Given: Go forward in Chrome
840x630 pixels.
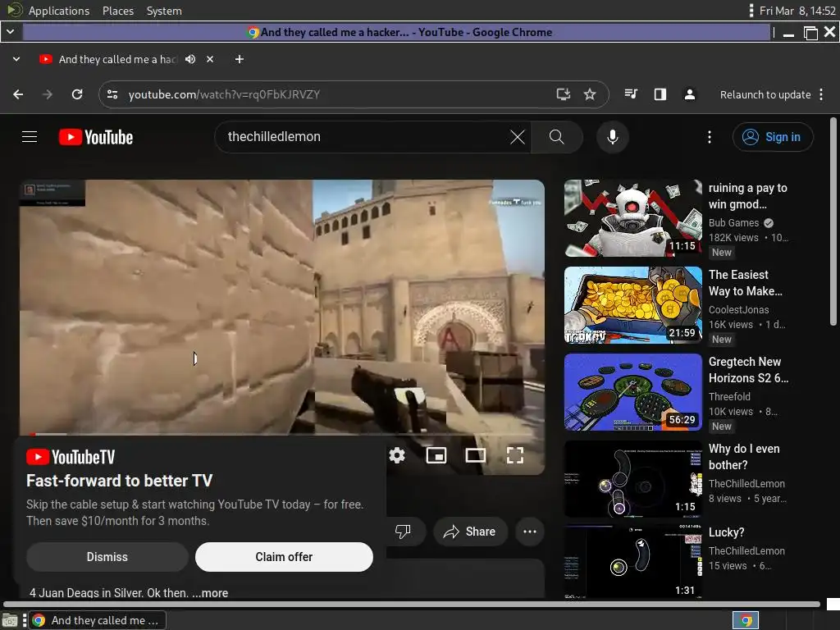Looking at the screenshot, I should (x=48, y=94).
